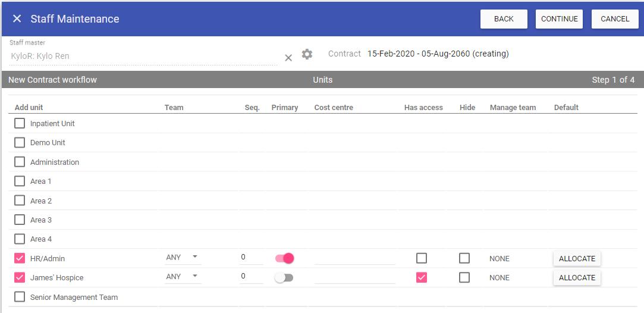The height and width of the screenshot is (313, 644).
Task: Click ALLOCATE for HR/Admin row
Action: 577,259
